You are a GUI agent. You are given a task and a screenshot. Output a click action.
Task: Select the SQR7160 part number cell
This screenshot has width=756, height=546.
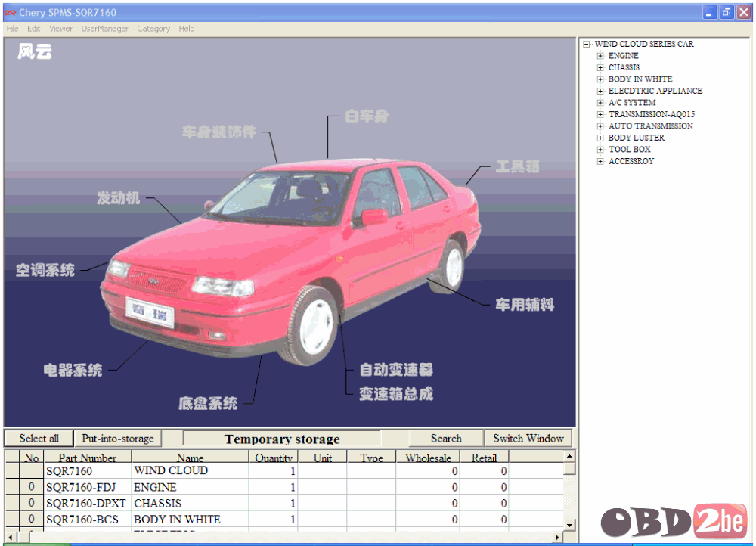[x=87, y=471]
